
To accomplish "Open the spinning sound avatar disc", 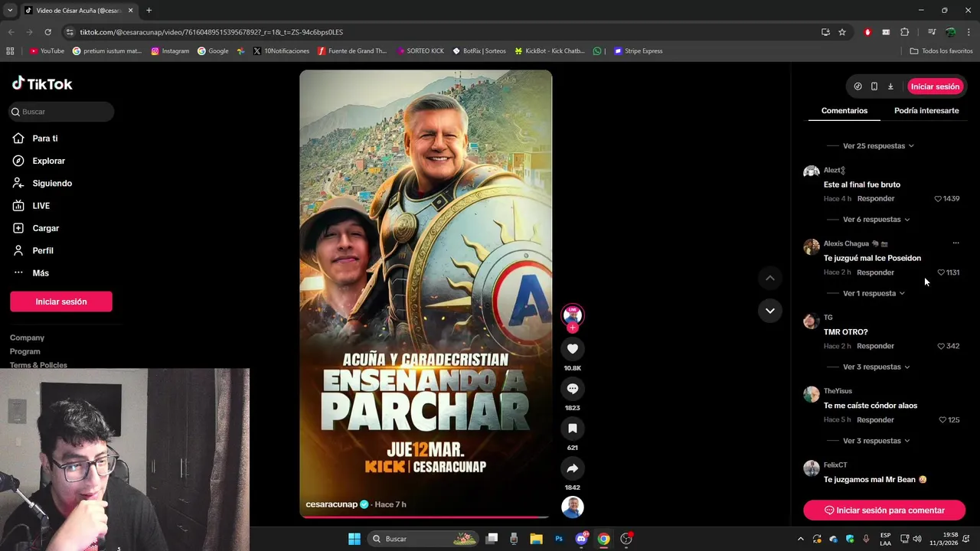I will point(573,507).
